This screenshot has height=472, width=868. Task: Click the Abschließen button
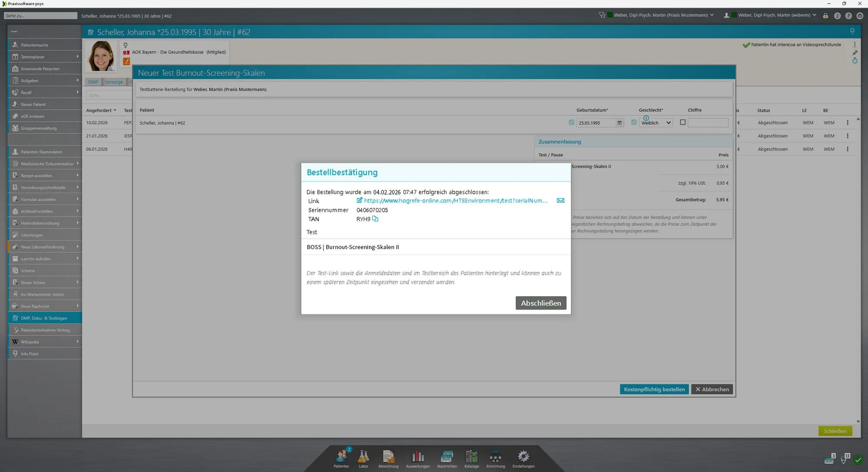click(x=540, y=303)
